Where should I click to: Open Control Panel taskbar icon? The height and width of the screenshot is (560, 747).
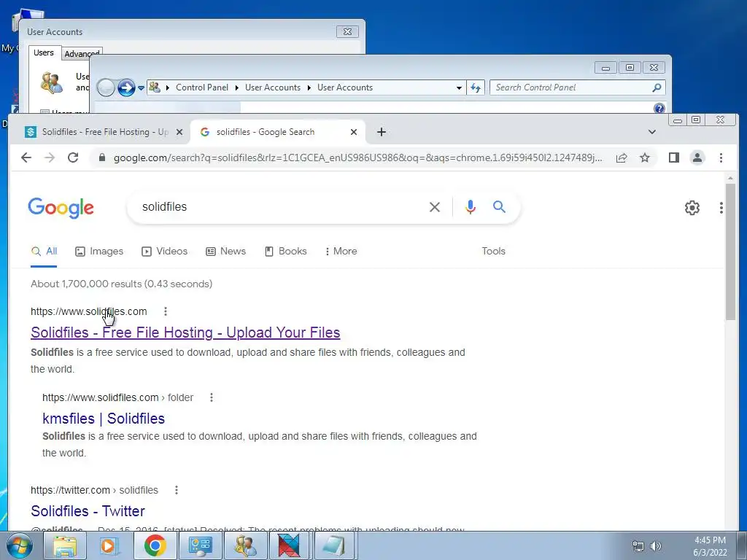coord(200,545)
